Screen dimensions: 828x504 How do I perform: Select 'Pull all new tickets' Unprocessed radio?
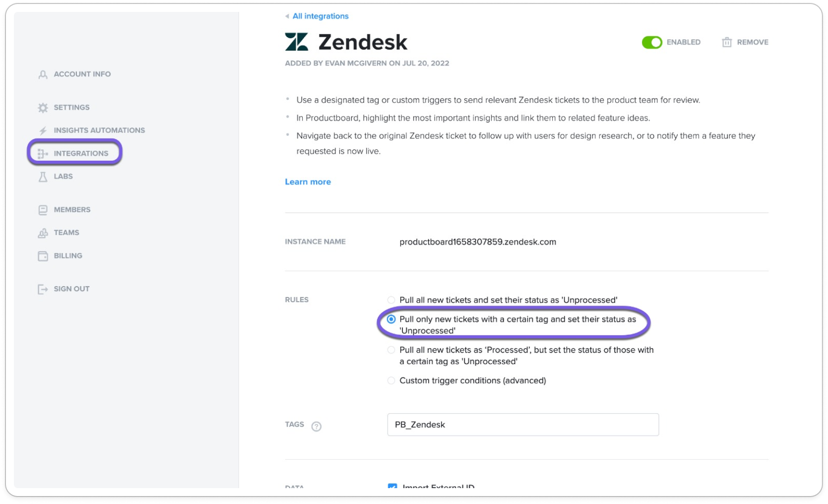(391, 300)
